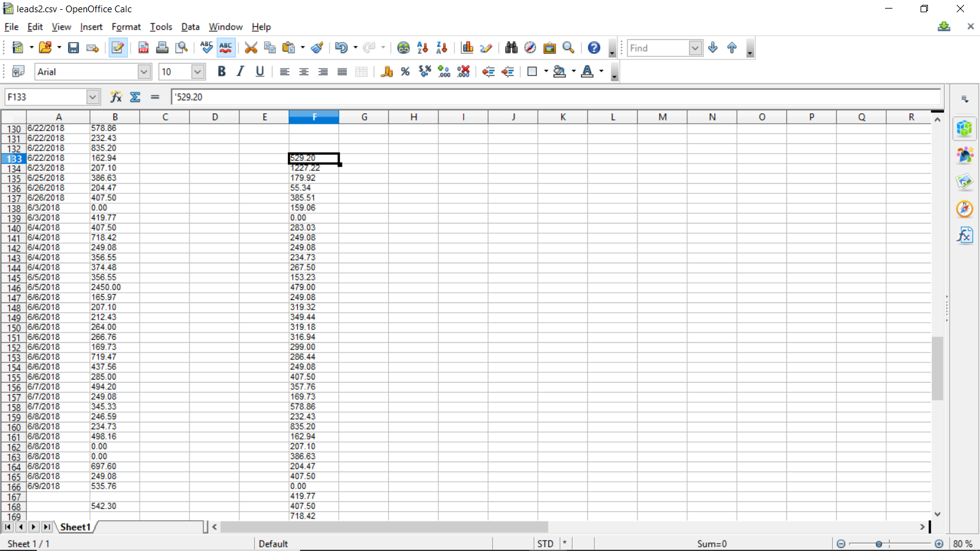Open the Name Box dropdown arrow

click(x=92, y=97)
